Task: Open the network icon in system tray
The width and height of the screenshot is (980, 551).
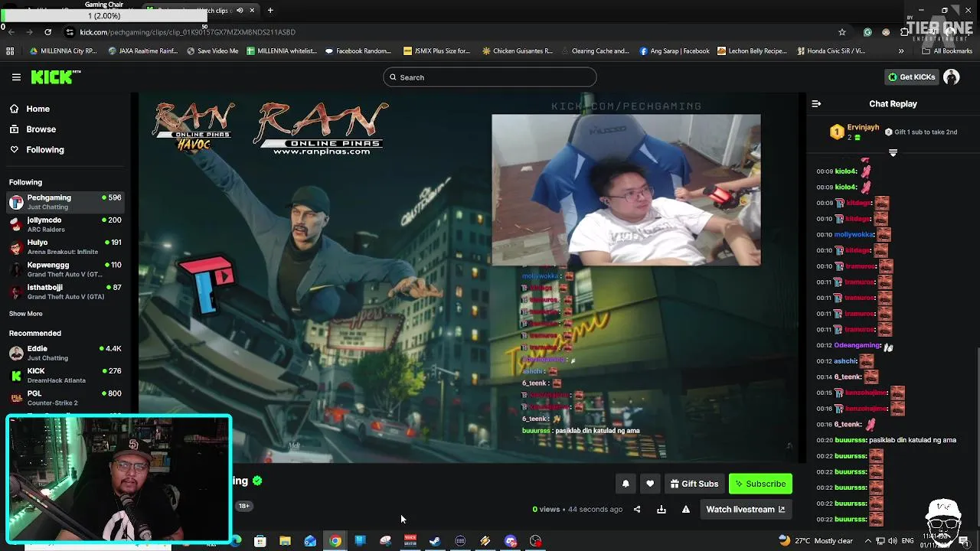Action: tap(880, 541)
